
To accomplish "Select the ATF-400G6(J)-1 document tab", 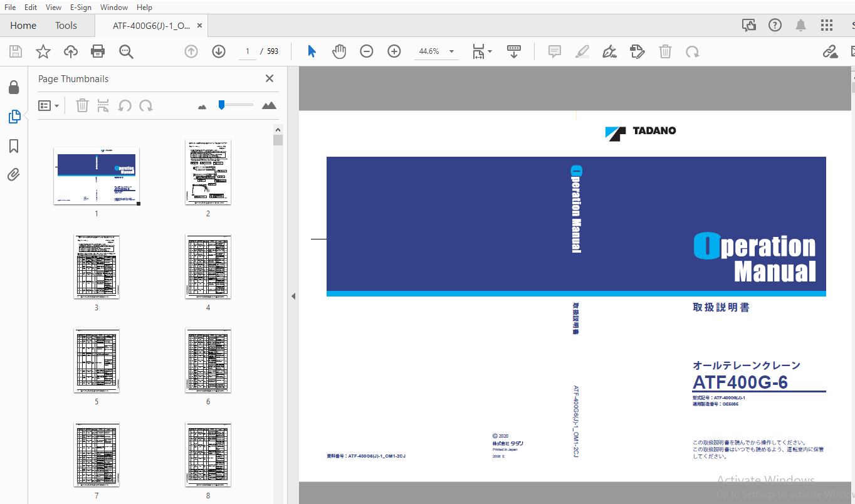I will point(150,26).
